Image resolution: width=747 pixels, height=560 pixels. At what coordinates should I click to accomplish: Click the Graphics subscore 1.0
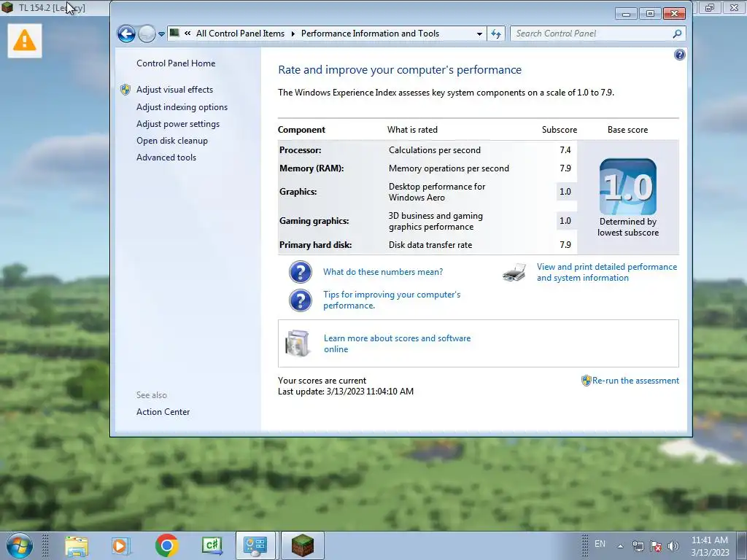565,192
